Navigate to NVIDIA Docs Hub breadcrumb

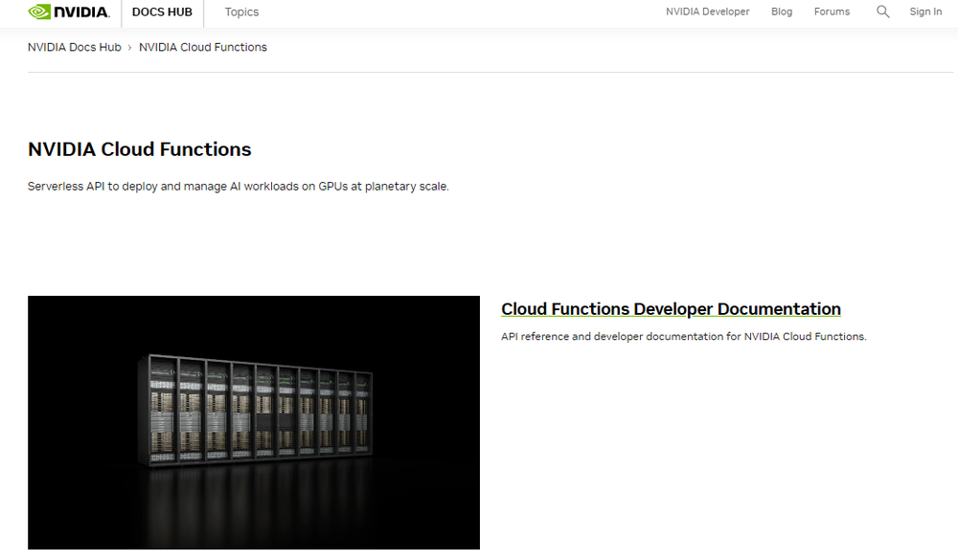[74, 47]
